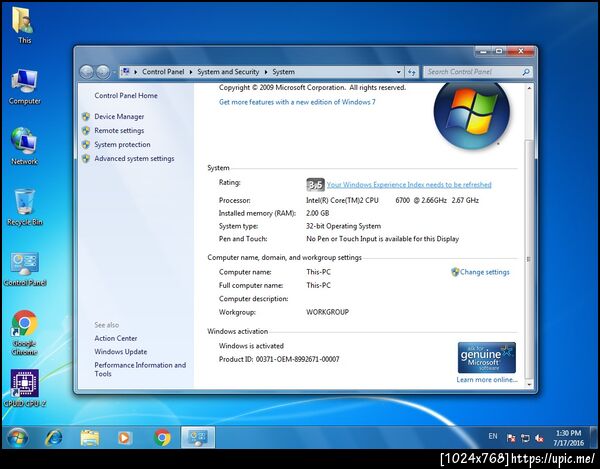Screen dimensions: 600x469
Task: Click the 3.5 experience index rating badge
Action: click(x=315, y=185)
